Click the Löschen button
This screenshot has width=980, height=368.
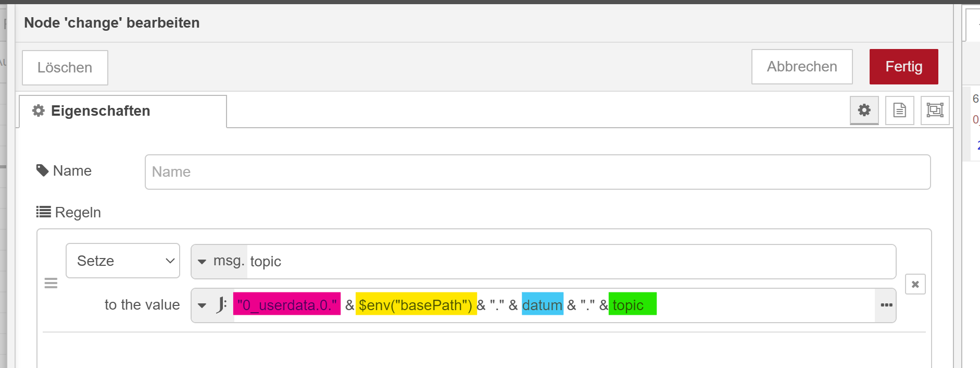point(65,68)
